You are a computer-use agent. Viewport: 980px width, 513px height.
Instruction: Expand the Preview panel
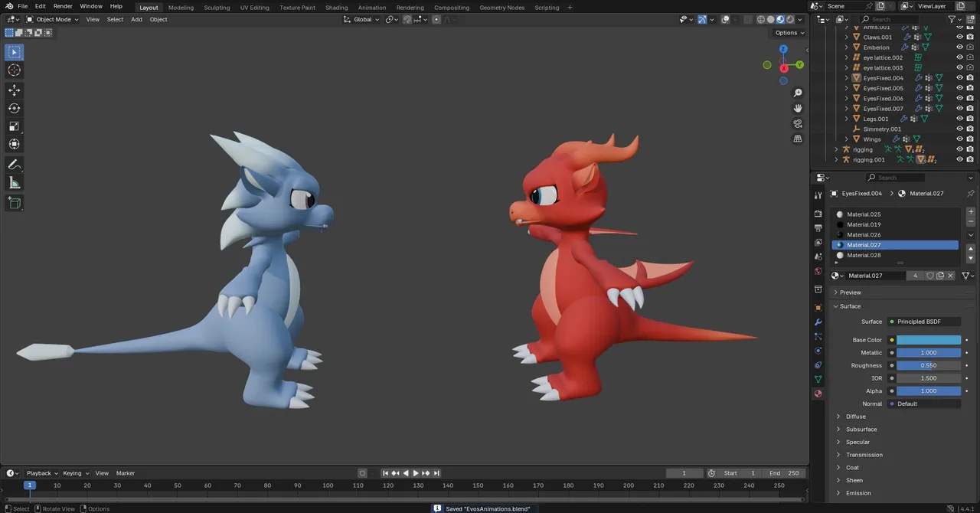pyautogui.click(x=850, y=292)
